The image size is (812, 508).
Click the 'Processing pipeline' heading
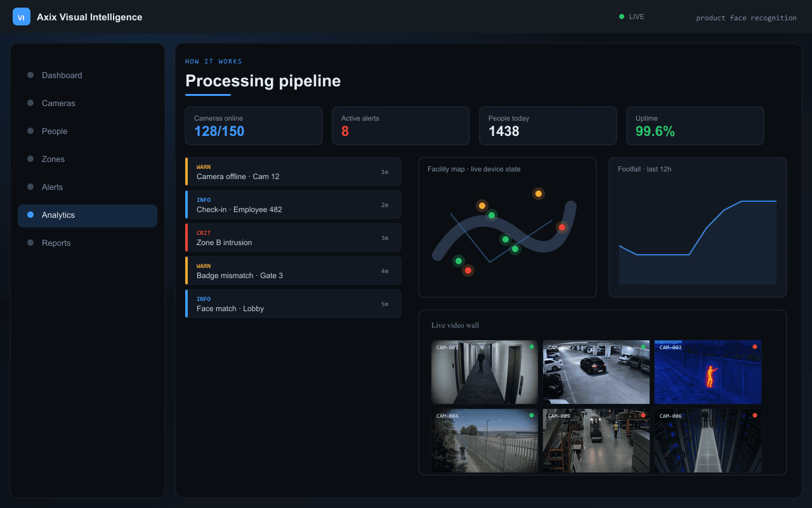[x=263, y=81]
